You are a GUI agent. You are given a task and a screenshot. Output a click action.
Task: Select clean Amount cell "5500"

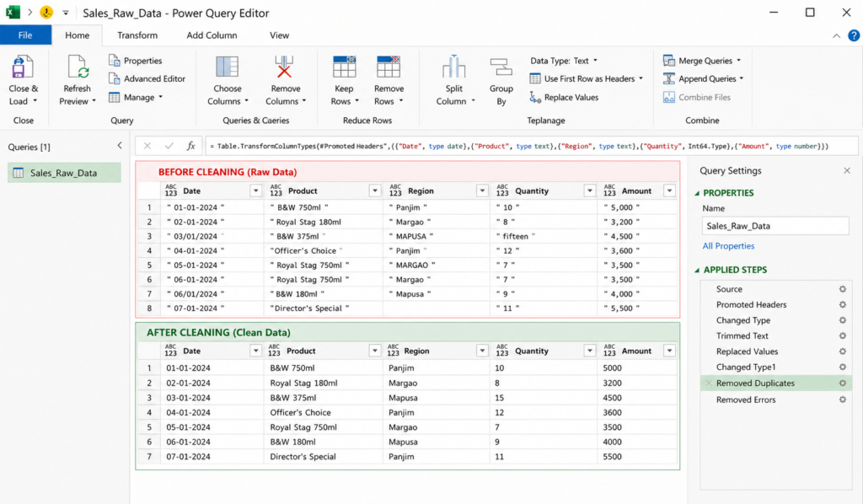click(x=637, y=457)
